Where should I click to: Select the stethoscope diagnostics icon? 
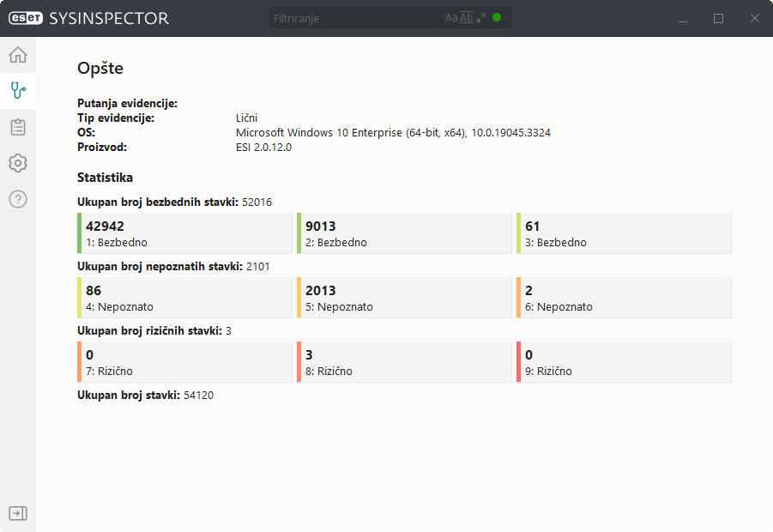point(18,89)
